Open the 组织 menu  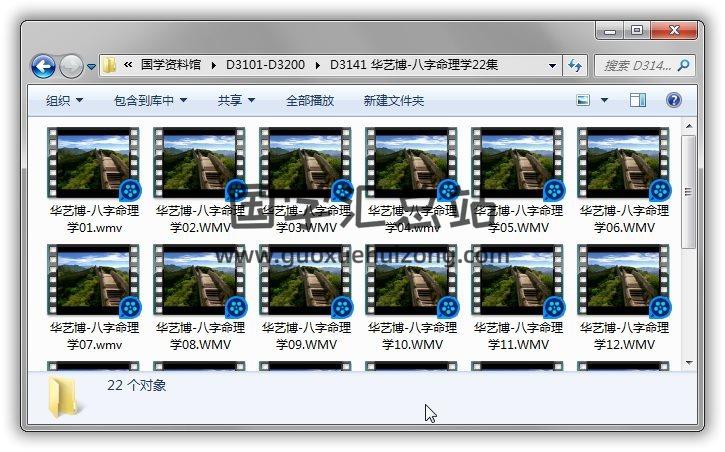tap(64, 100)
